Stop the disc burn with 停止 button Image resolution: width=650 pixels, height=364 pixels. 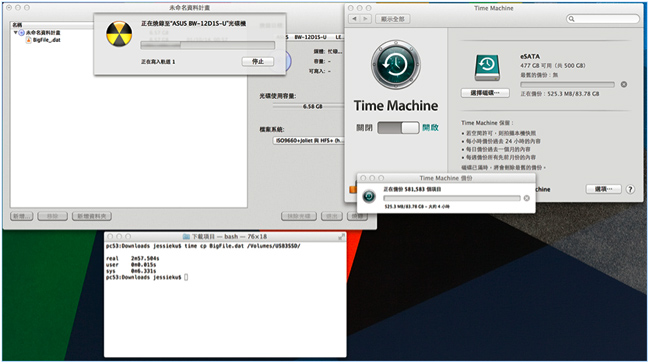257,61
